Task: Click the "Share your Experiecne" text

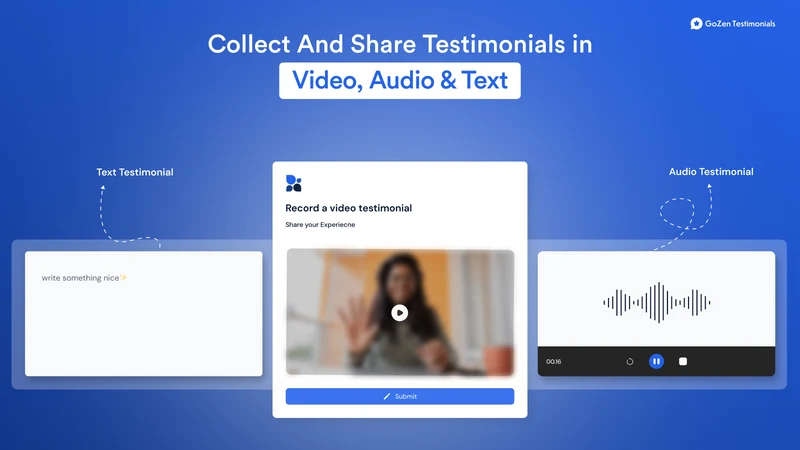Action: point(320,224)
